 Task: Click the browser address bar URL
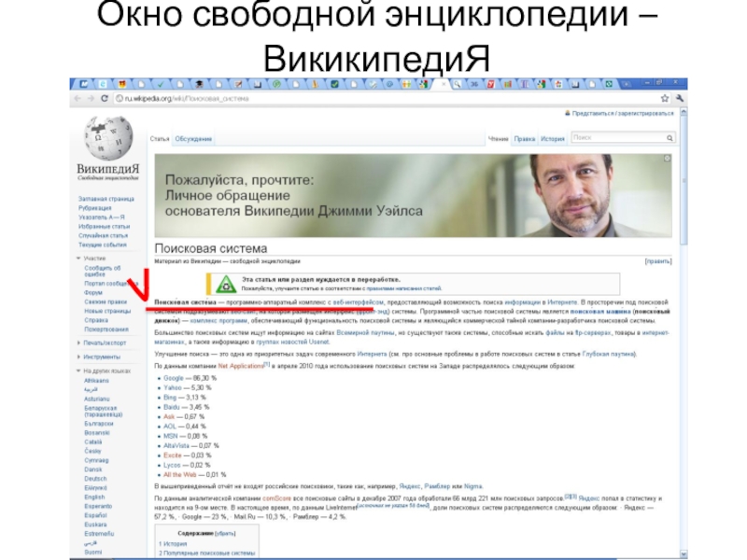coord(187,99)
